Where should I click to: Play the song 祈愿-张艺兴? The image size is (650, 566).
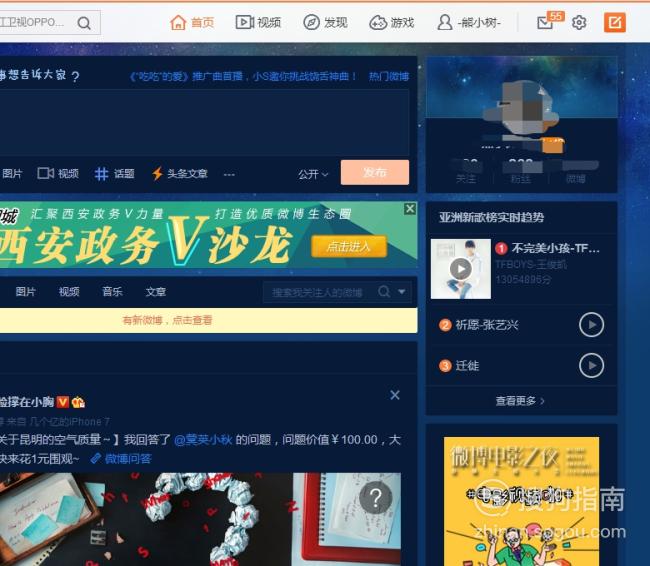[592, 325]
